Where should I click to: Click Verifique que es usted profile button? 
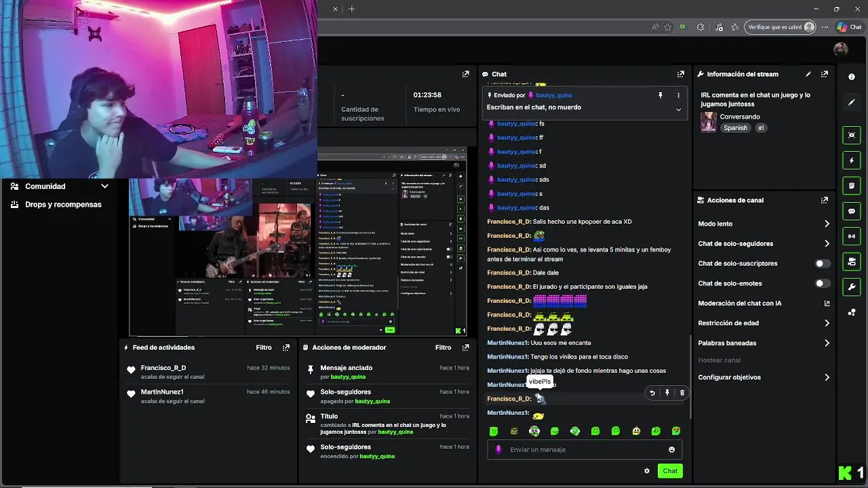[x=780, y=27]
